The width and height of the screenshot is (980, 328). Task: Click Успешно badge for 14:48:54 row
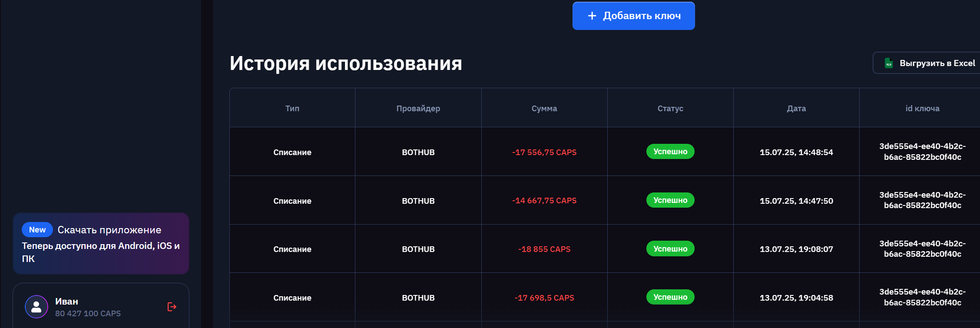point(670,152)
